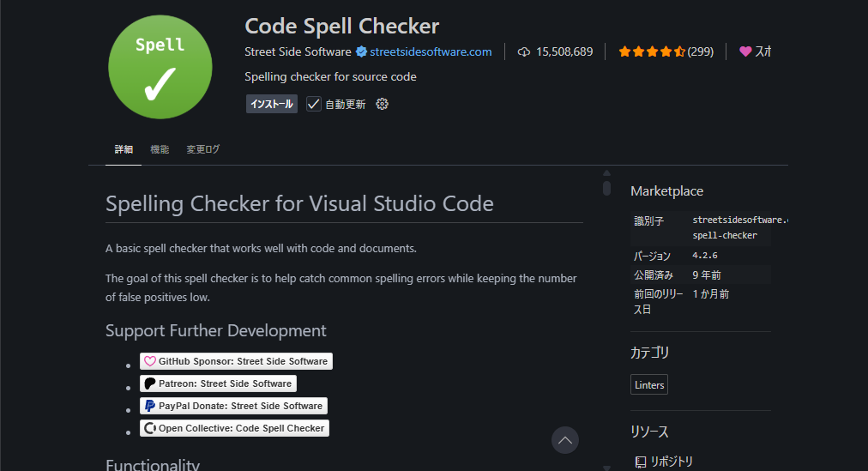Click the Linters category tag
Image resolution: width=868 pixels, height=471 pixels.
point(649,384)
